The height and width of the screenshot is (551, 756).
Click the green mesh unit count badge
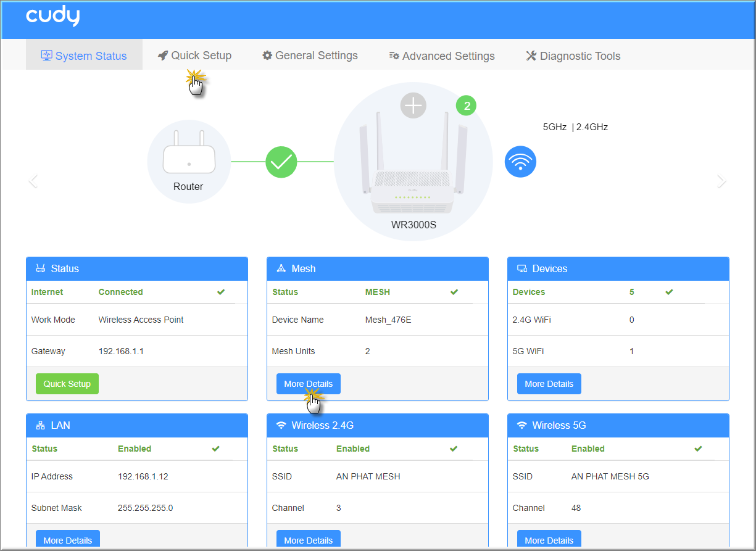[467, 106]
